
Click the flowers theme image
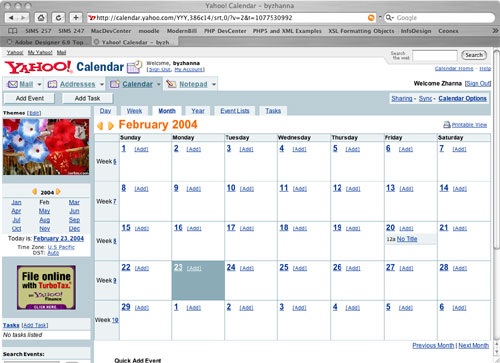[x=46, y=147]
